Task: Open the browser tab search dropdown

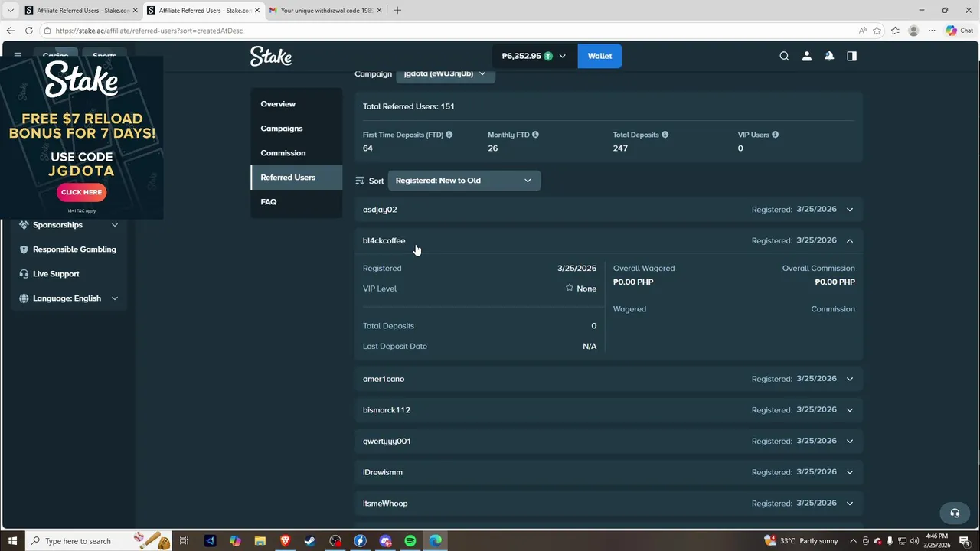Action: 10,10
